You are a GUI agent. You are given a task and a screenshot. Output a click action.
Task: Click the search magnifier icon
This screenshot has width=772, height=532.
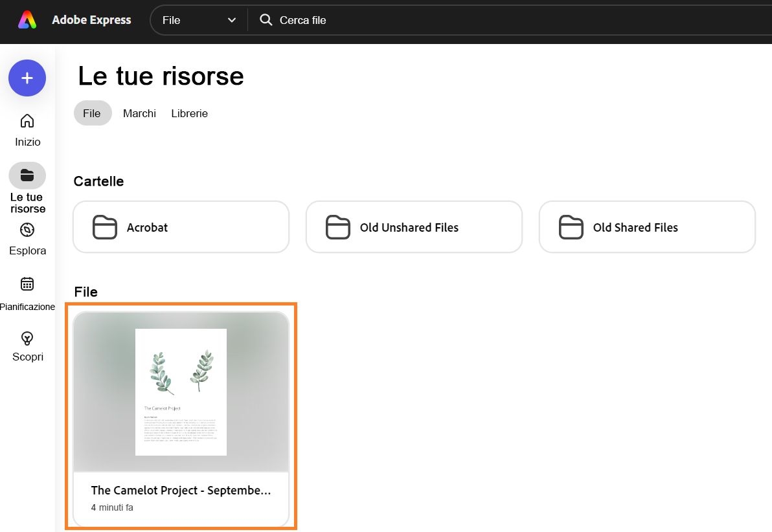tap(266, 19)
